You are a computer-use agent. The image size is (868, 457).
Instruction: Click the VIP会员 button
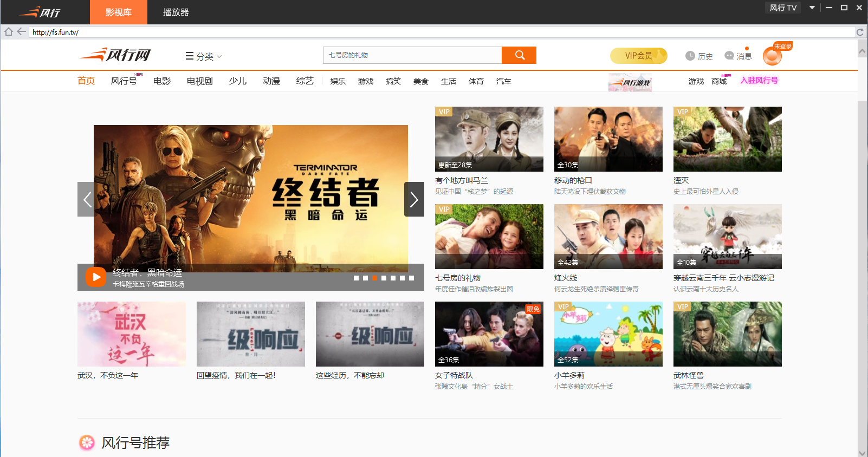click(x=638, y=56)
